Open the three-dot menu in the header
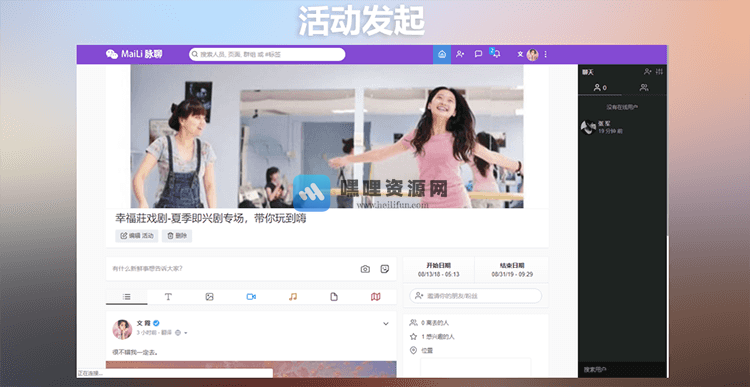Image resolution: width=750 pixels, height=387 pixels. pyautogui.click(x=546, y=55)
